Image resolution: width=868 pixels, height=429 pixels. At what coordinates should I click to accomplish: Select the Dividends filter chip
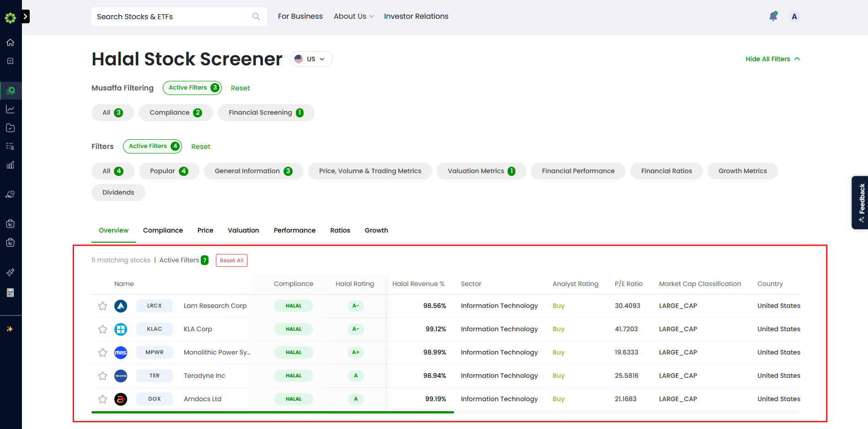tap(118, 193)
